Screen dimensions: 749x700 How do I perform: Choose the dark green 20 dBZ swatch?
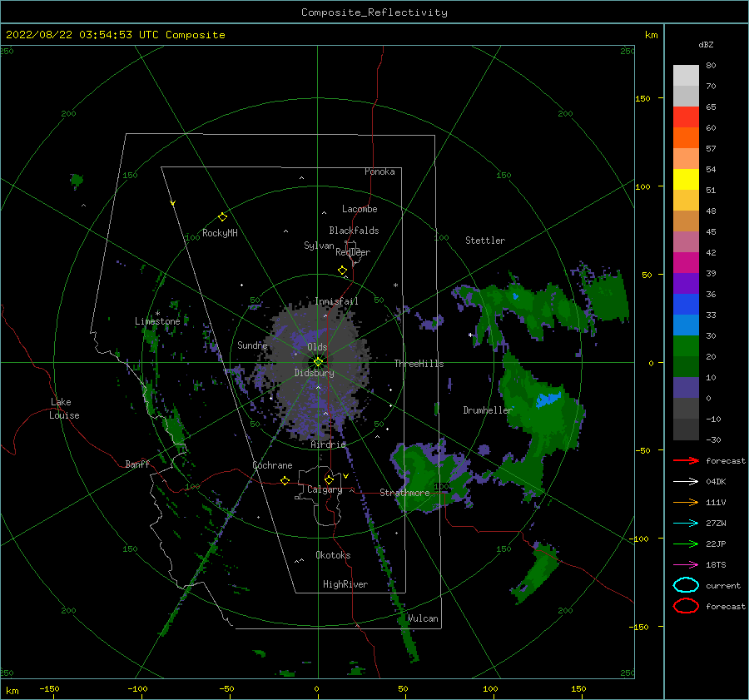(x=686, y=367)
